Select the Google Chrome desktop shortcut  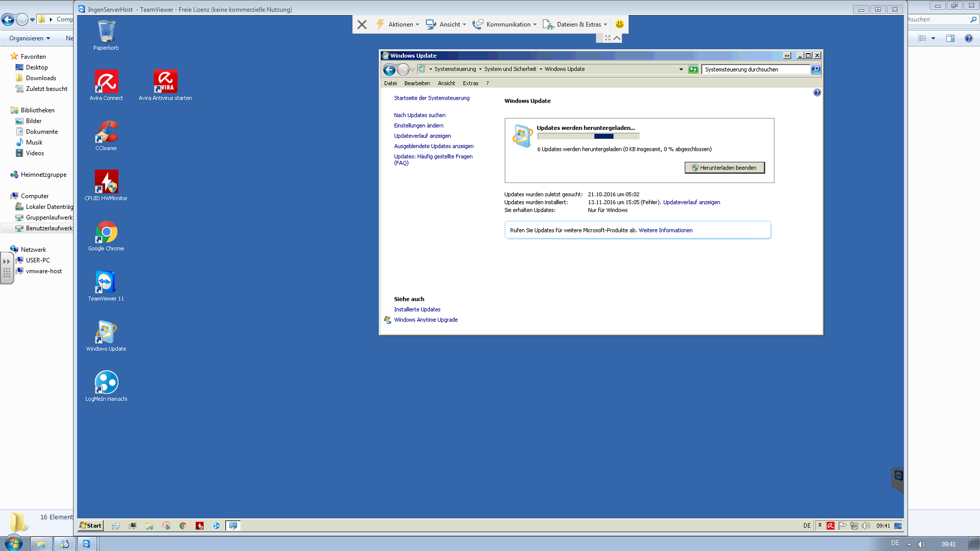coord(106,235)
